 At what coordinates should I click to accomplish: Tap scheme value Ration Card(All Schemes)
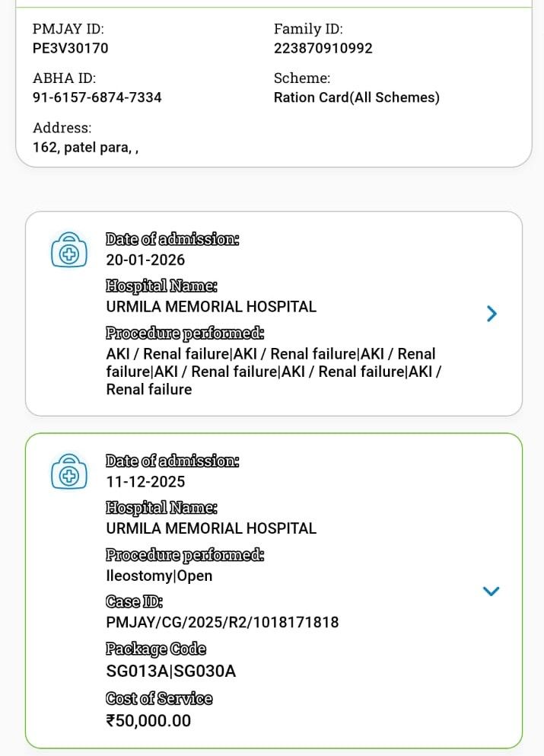click(357, 97)
